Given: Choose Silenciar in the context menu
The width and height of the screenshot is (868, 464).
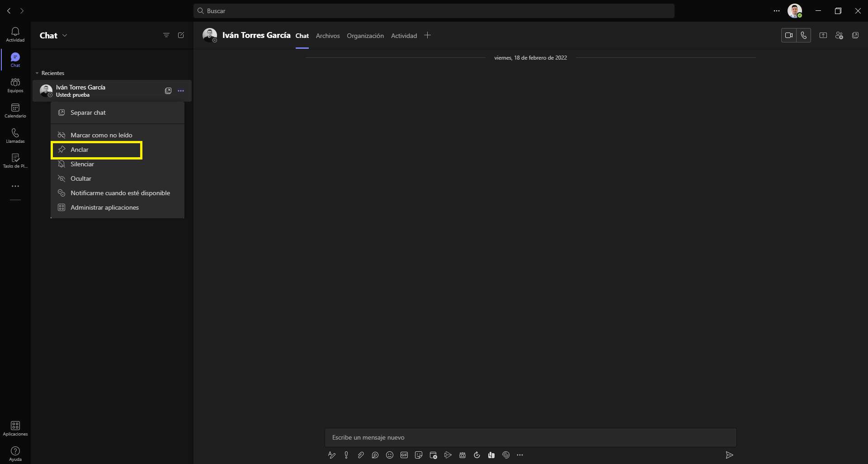Looking at the screenshot, I should coord(118,164).
